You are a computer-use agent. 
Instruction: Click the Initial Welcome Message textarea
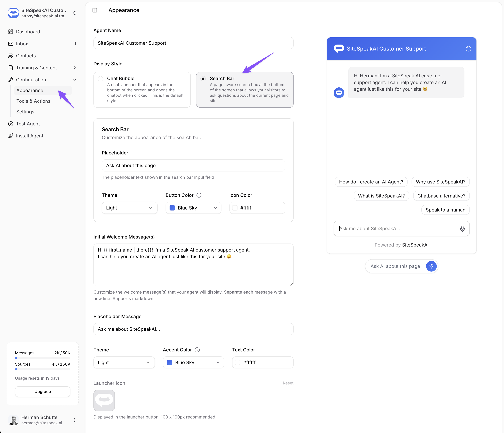coord(193,265)
